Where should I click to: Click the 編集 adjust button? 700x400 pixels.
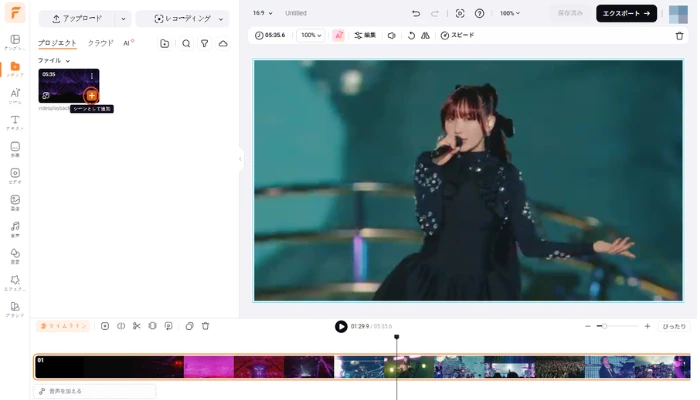coord(365,35)
